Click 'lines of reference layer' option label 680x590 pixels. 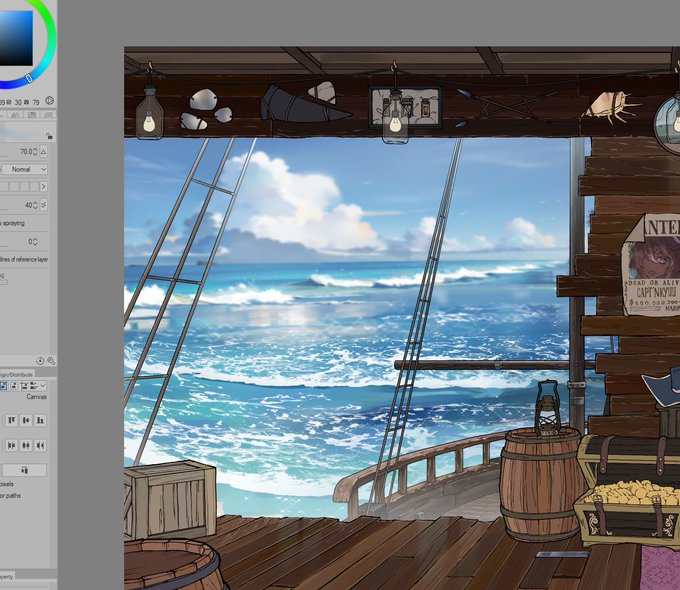click(24, 259)
